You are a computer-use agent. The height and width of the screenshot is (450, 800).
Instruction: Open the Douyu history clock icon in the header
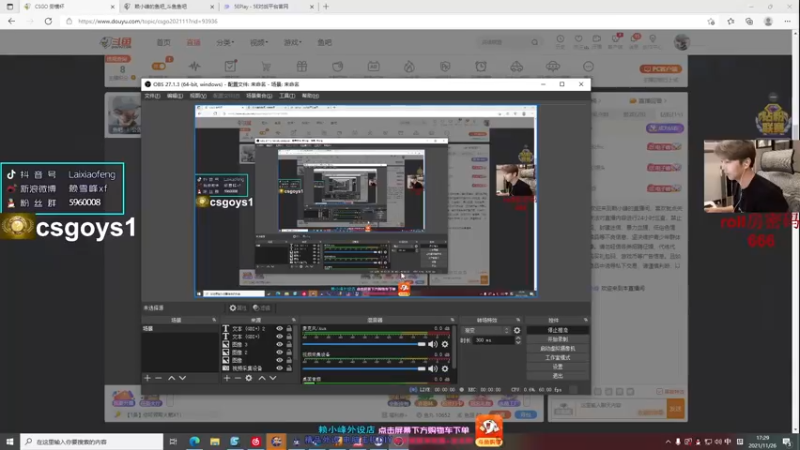(x=560, y=39)
